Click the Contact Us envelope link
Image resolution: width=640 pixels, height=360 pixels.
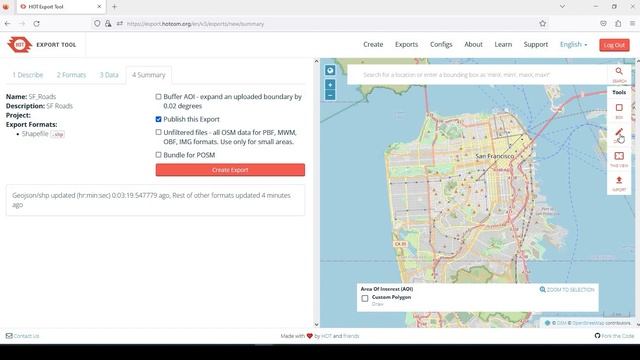click(22, 336)
